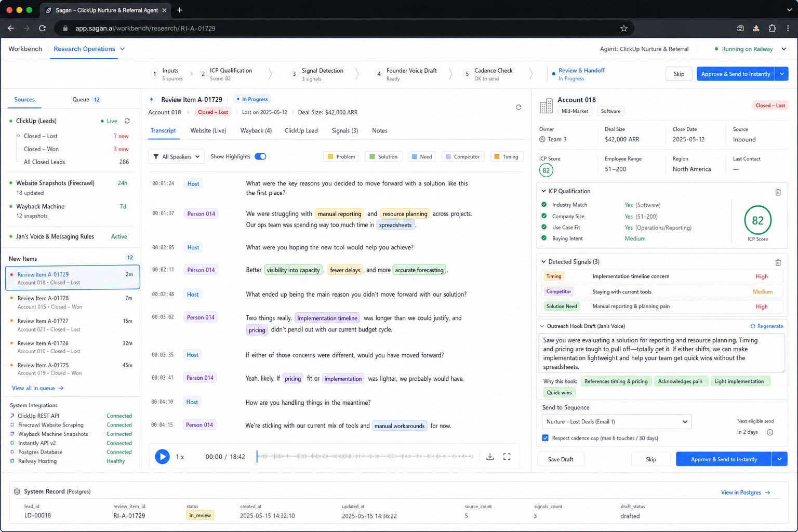Click the Postgres Database integration icon
The width and height of the screenshot is (798, 532).
point(12,452)
